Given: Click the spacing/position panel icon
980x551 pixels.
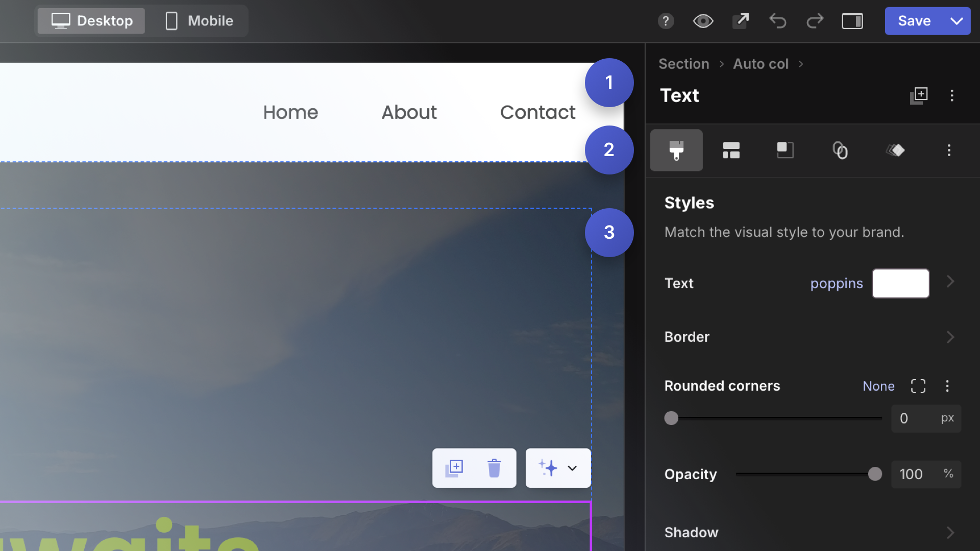Looking at the screenshot, I should point(785,150).
